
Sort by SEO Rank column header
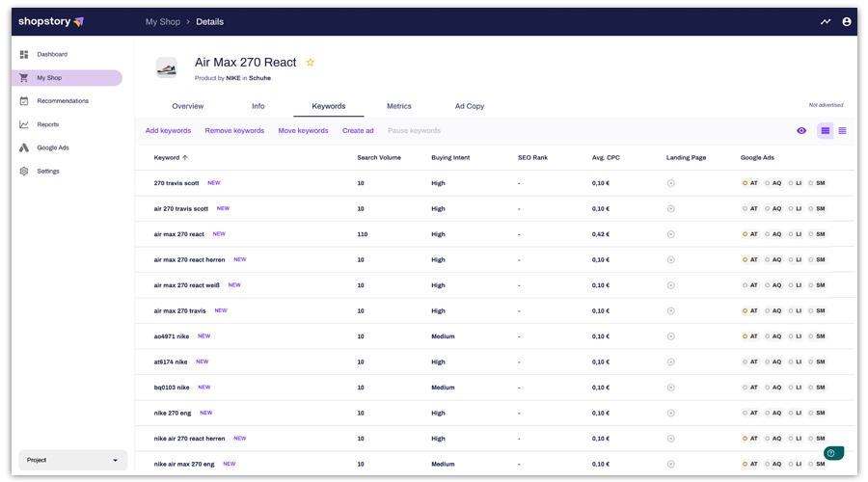coord(532,158)
